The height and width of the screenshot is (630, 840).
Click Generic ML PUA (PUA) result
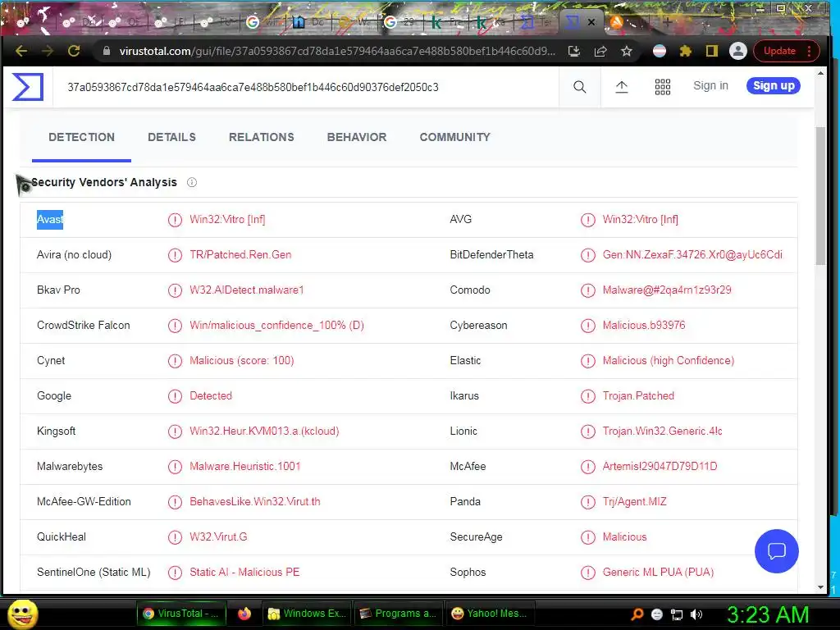(x=658, y=572)
